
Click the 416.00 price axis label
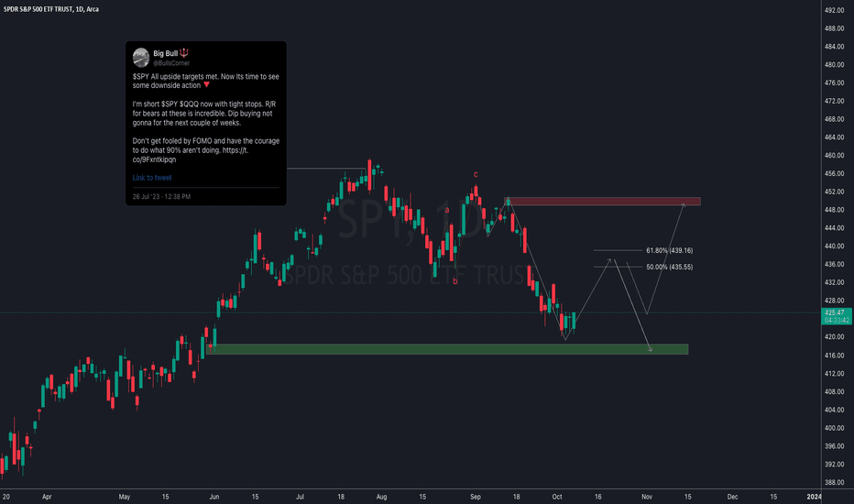[834, 356]
